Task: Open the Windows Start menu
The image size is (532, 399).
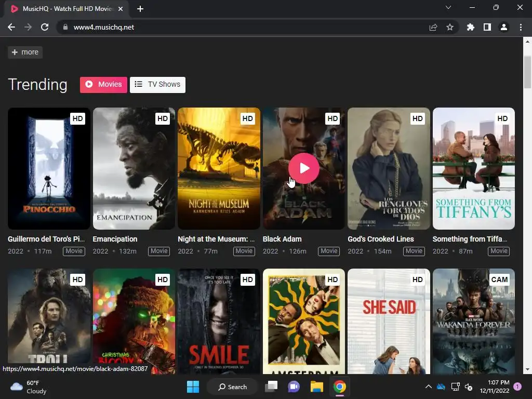Action: point(193,387)
